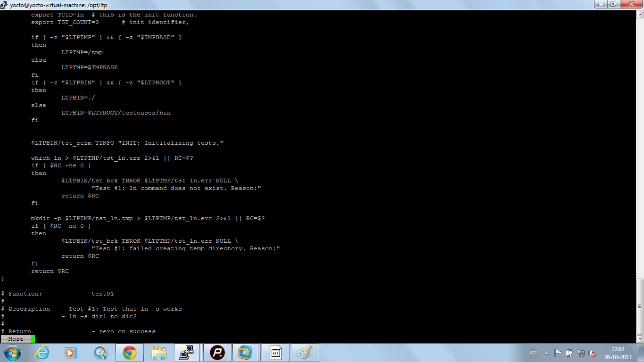This screenshot has height=362, width=644.
Task: Open the gauge-and-shield utility pinned to the taskbar
Action: (x=99, y=352)
